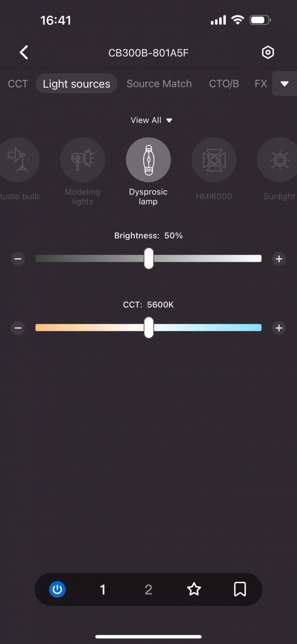This screenshot has height=644, width=297.
Task: Toggle the blue power button
Action: coord(57,589)
